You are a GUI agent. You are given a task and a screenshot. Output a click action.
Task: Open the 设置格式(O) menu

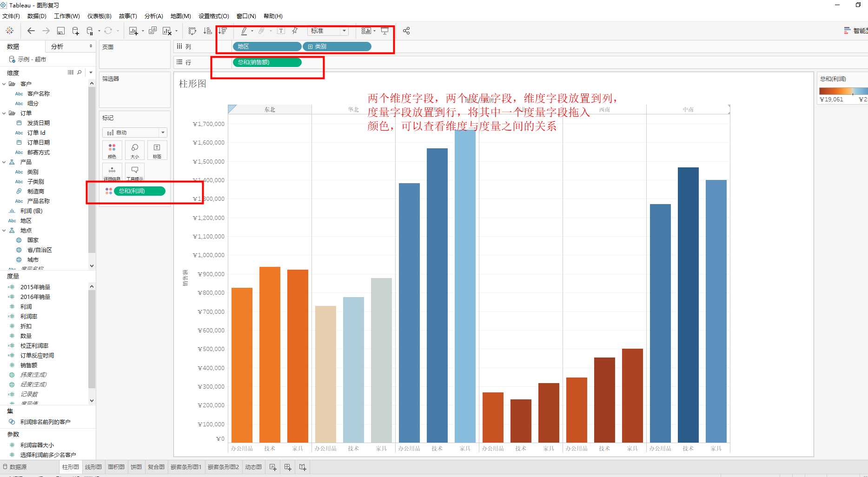coord(214,16)
